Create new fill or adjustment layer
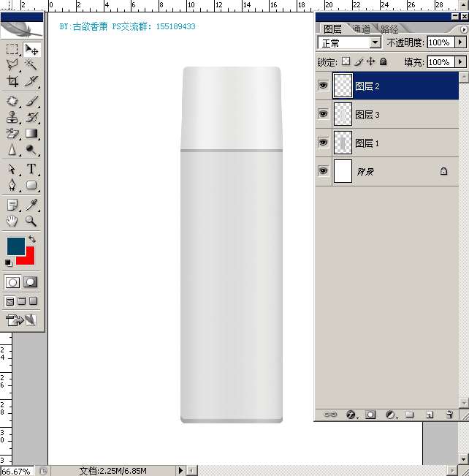This screenshot has width=469, height=476. (391, 415)
